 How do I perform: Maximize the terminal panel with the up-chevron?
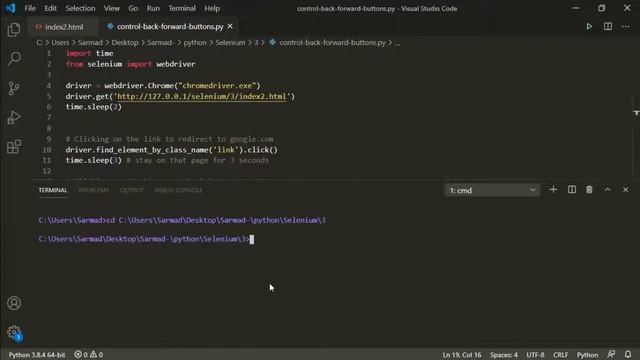tap(608, 190)
